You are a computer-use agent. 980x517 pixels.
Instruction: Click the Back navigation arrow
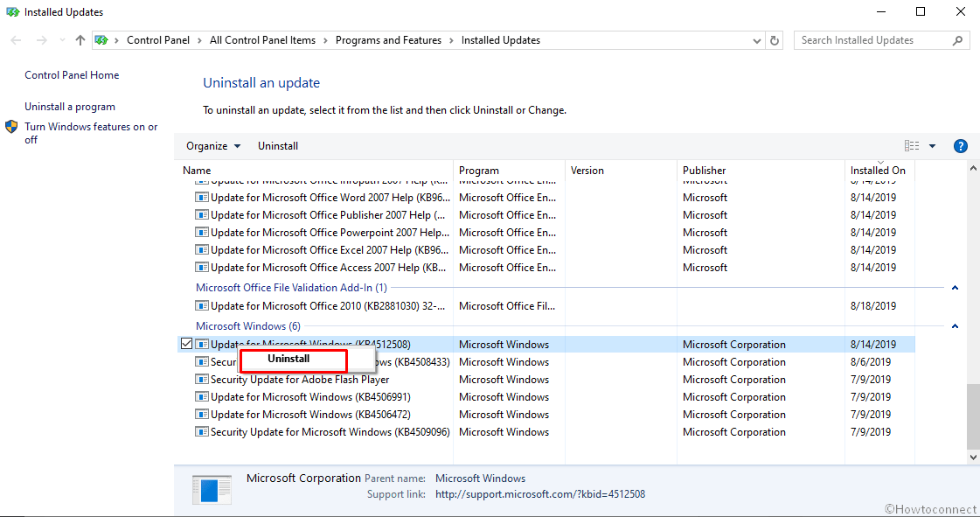(x=17, y=40)
